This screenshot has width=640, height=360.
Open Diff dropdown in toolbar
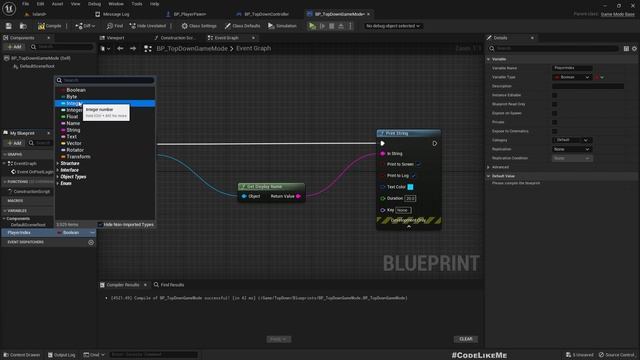pos(85,26)
